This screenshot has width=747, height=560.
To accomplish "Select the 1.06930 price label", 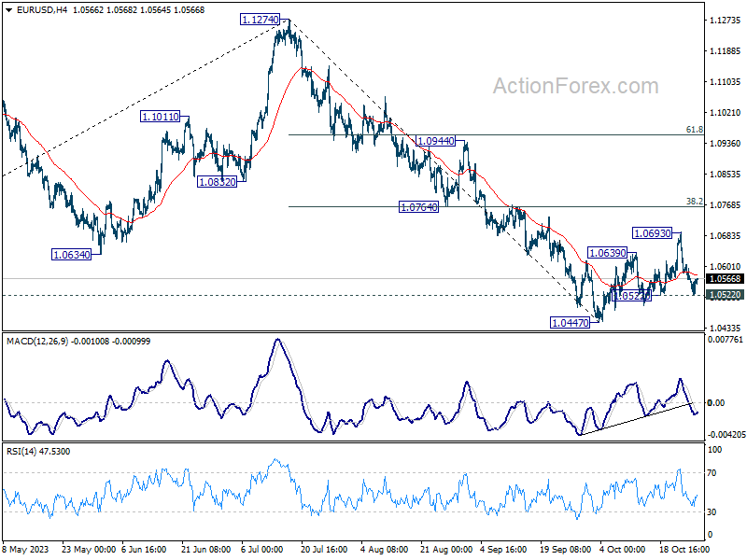I will [x=652, y=233].
